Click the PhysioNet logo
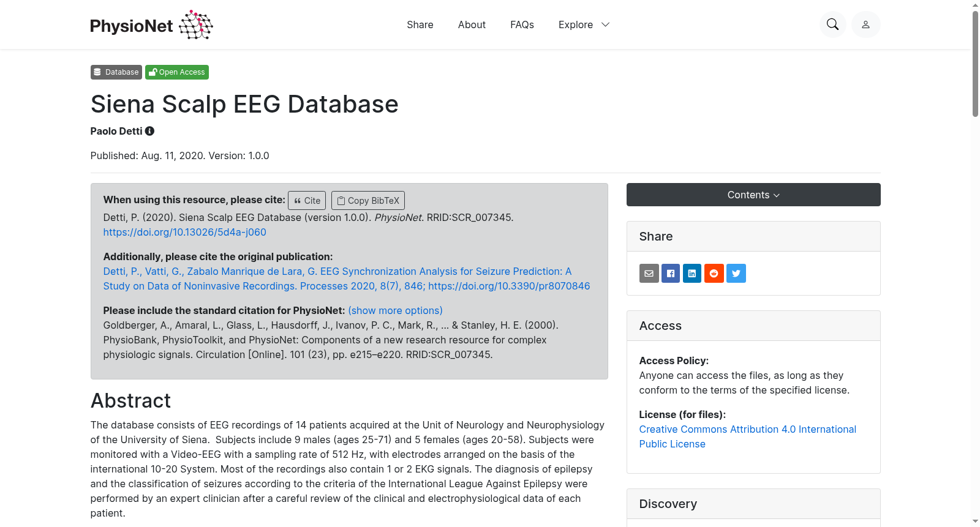Screen dimensions: 980x527 click(x=151, y=25)
